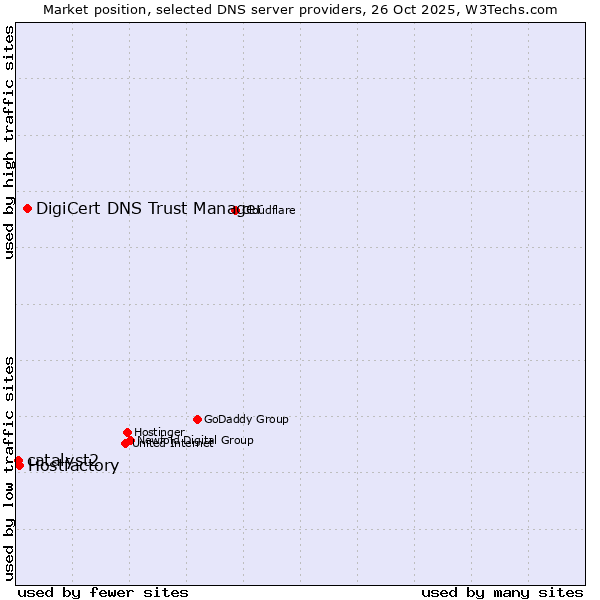Click the Hostfactory text label
This screenshot has height=600, width=600.
[x=75, y=467]
